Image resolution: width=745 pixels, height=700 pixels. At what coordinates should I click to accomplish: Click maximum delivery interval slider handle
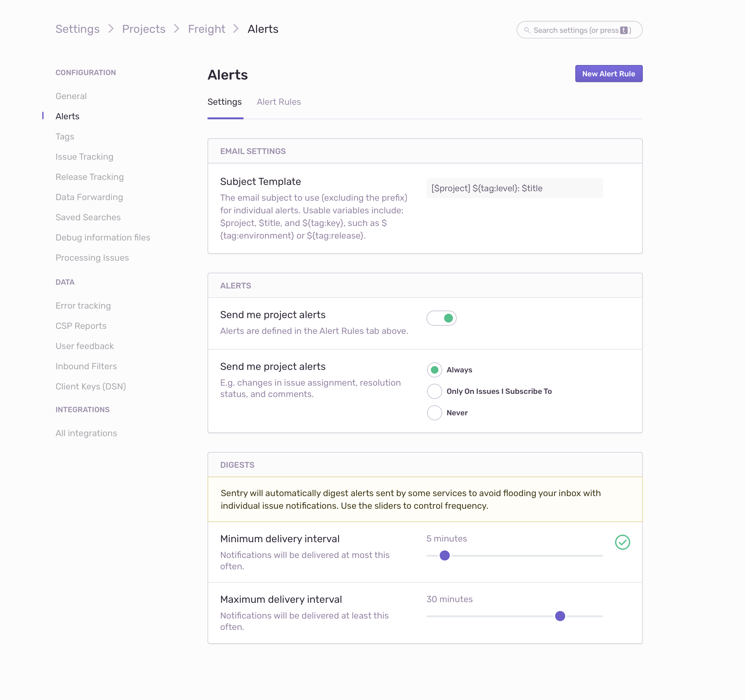point(560,616)
